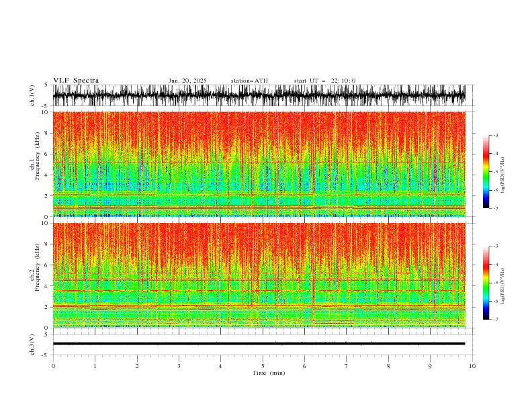Viewport: 532px width, 411px height.
Task: Click the ch.1 spectrogram panel
Action: point(259,164)
